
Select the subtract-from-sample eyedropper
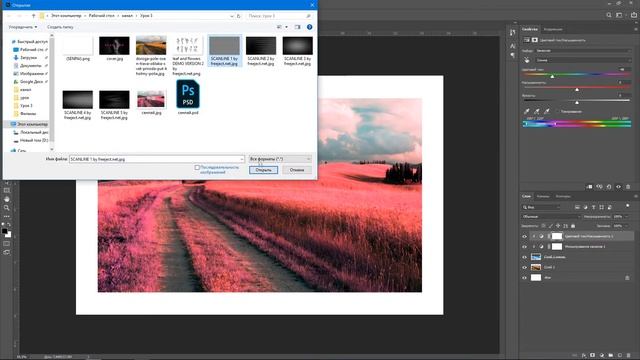point(547,111)
